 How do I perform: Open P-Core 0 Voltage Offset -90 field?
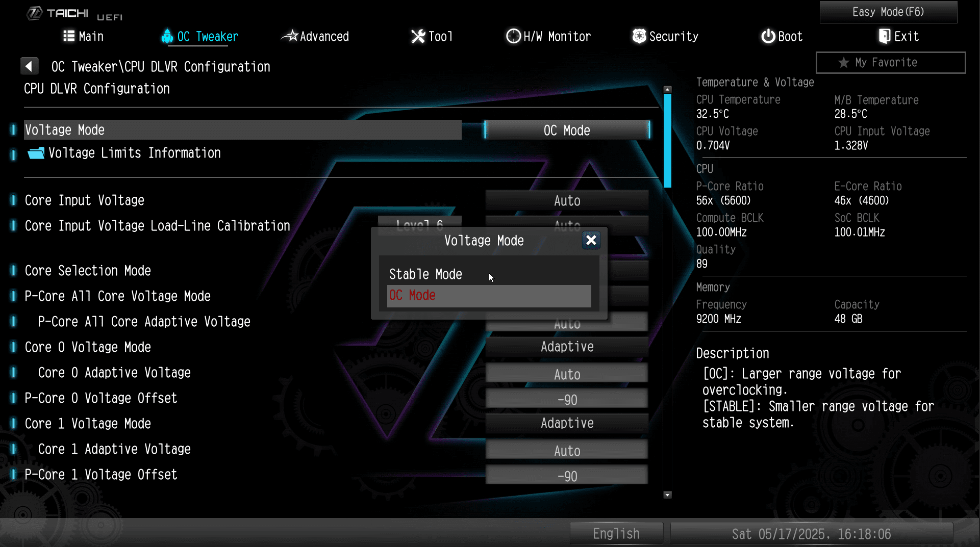click(567, 398)
